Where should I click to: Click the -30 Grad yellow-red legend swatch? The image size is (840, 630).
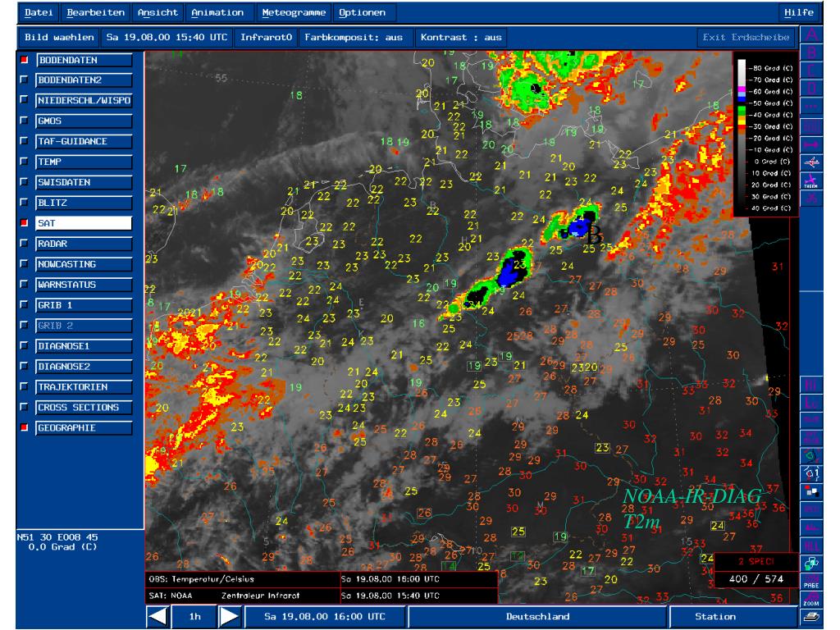point(742,123)
